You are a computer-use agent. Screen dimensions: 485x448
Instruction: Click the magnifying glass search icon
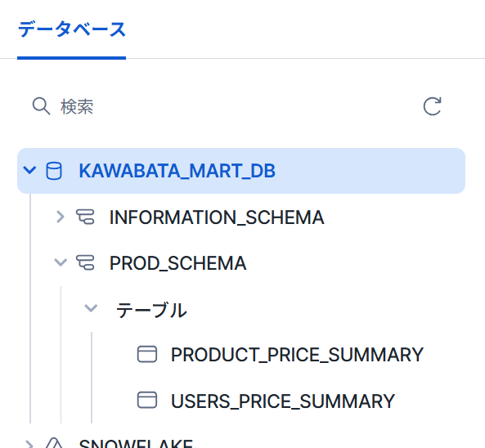point(41,106)
